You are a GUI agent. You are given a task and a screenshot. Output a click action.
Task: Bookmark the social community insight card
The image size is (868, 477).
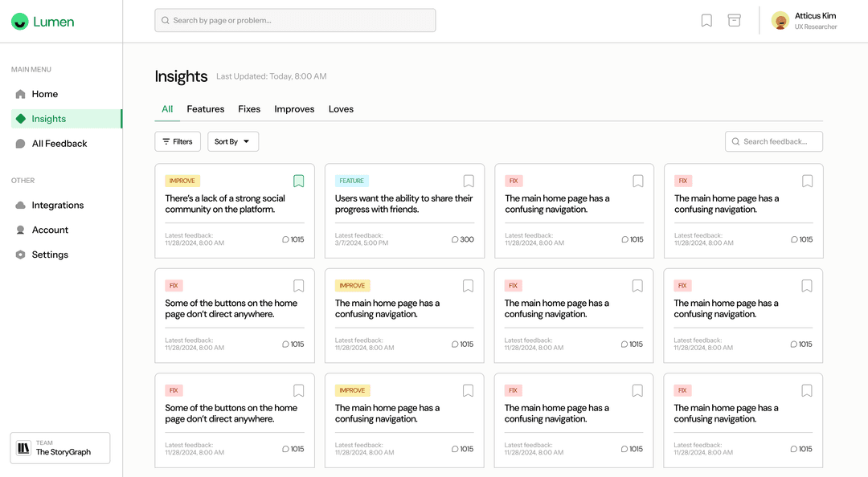(x=298, y=181)
